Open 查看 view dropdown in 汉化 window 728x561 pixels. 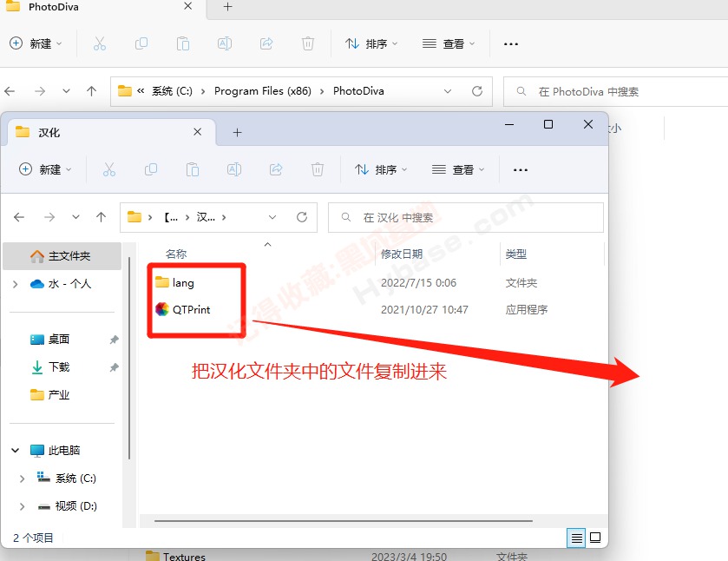tap(458, 169)
